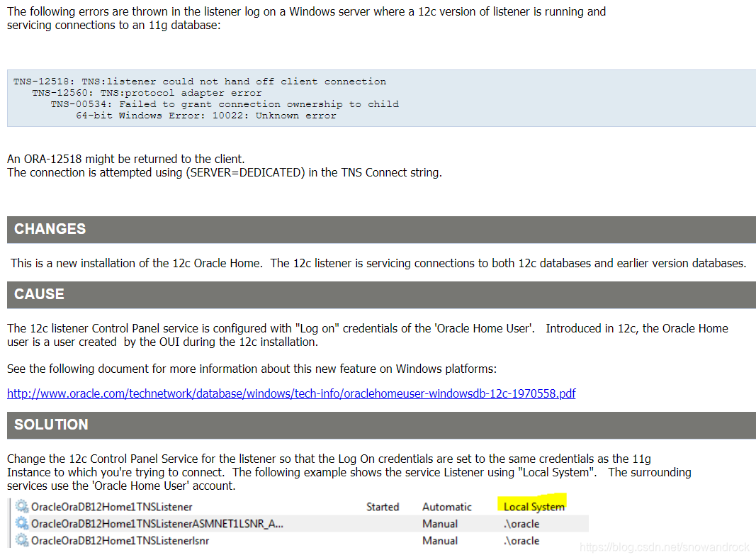Select the Started status of the TNSListener service
Viewport: 756px width, 560px height.
(x=383, y=507)
